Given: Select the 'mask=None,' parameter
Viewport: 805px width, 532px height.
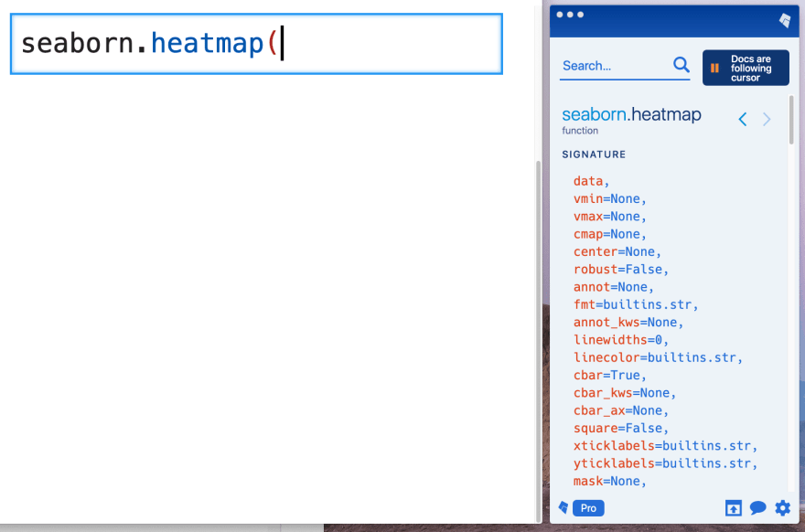Looking at the screenshot, I should [609, 481].
